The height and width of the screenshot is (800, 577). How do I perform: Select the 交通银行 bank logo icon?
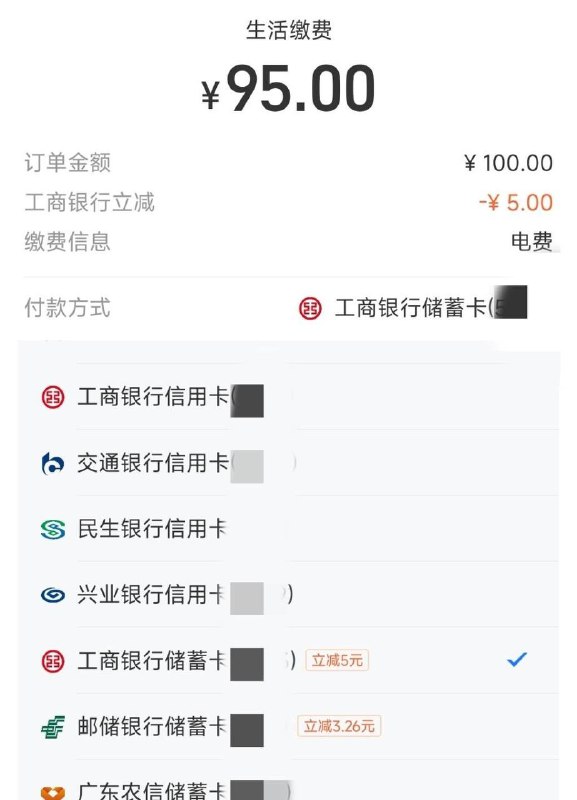(52, 463)
